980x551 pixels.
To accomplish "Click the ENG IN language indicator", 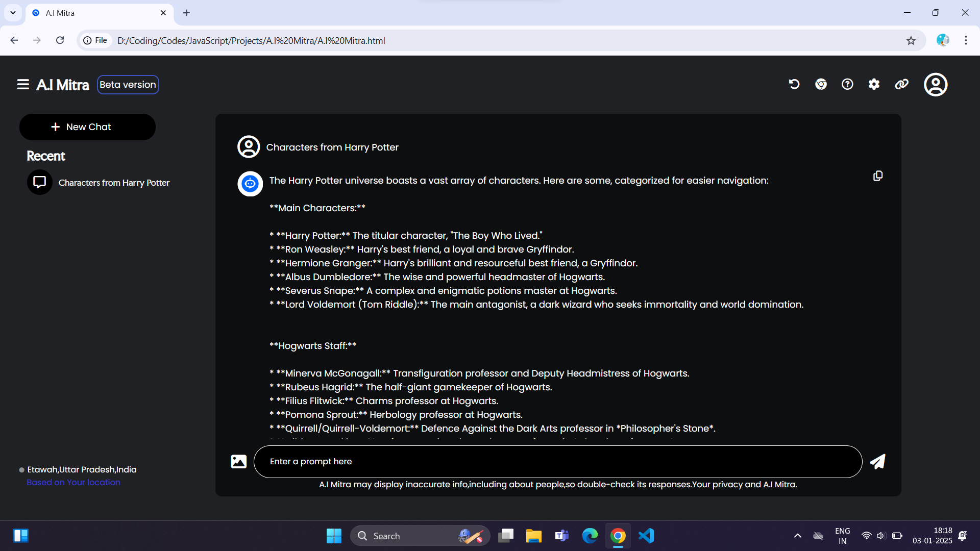I will click(x=842, y=536).
